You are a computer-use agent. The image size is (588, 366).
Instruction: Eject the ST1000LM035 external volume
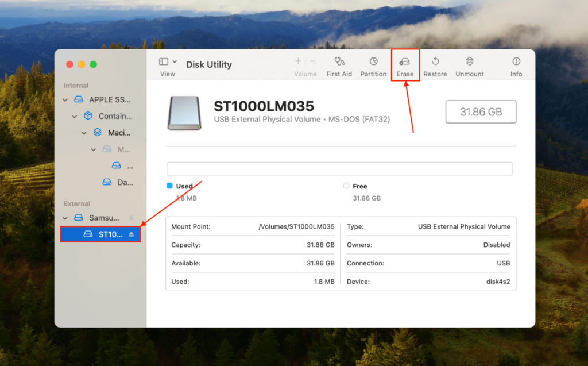pos(130,234)
